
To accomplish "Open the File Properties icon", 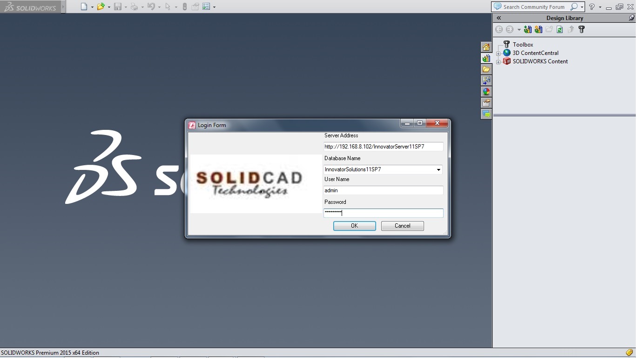I will [x=195, y=7].
